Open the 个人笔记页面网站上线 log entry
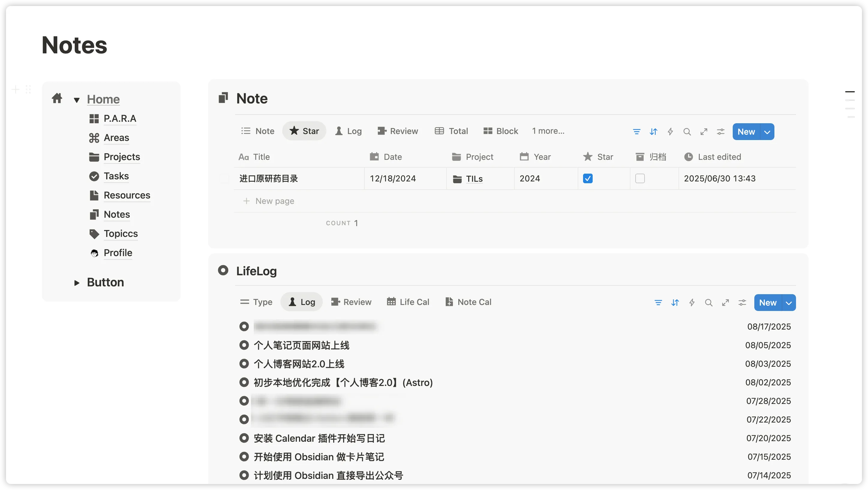 point(301,345)
